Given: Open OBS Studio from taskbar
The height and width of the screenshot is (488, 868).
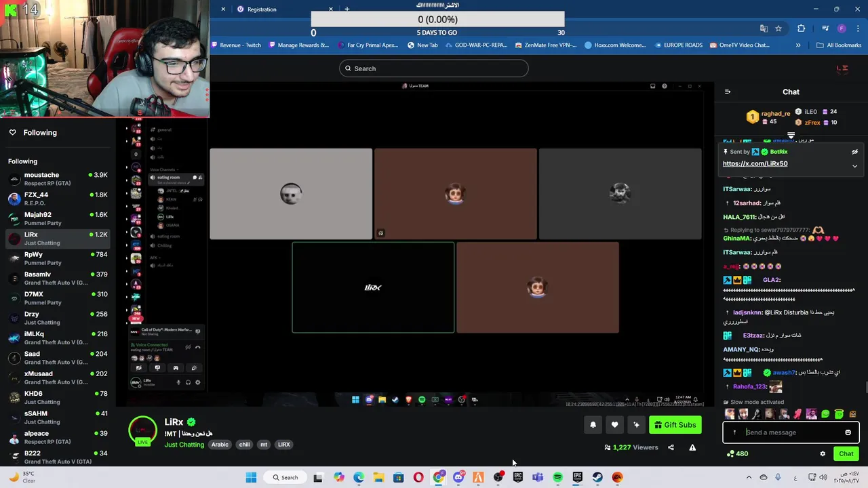Looking at the screenshot, I should click(498, 477).
